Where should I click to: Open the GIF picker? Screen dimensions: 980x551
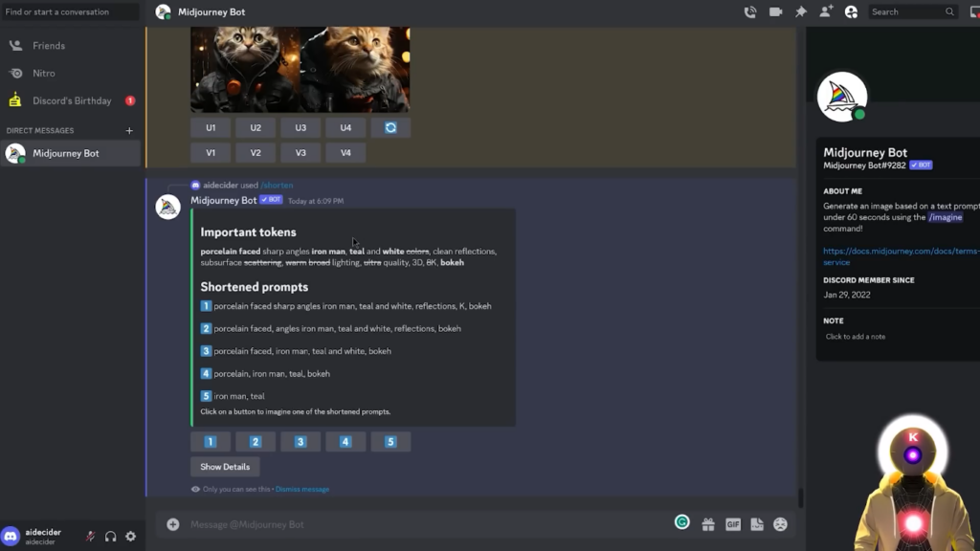732,524
